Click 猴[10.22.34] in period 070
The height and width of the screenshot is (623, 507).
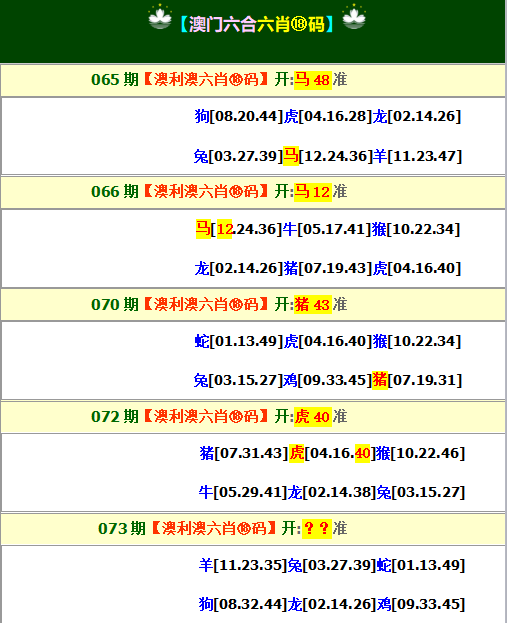click(x=417, y=341)
